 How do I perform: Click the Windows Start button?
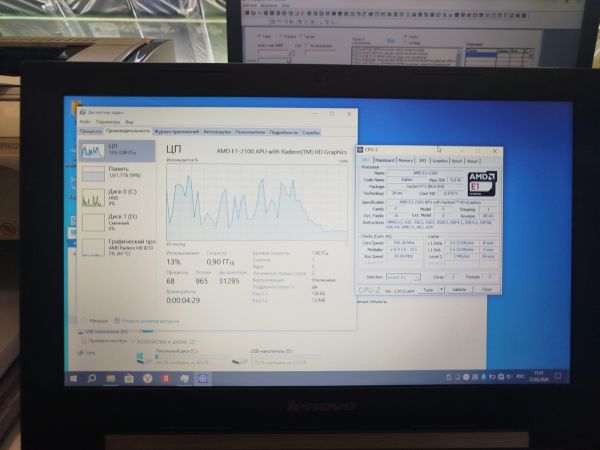point(74,378)
